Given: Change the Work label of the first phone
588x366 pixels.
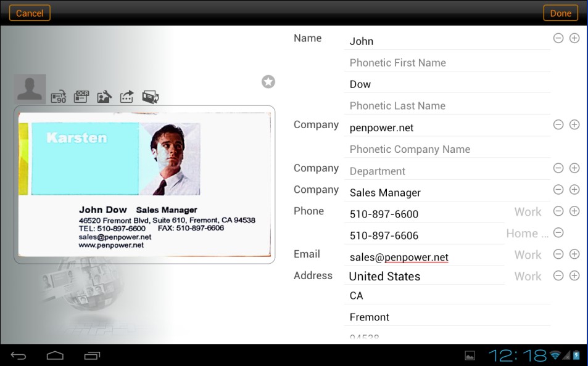Looking at the screenshot, I should click(528, 212).
